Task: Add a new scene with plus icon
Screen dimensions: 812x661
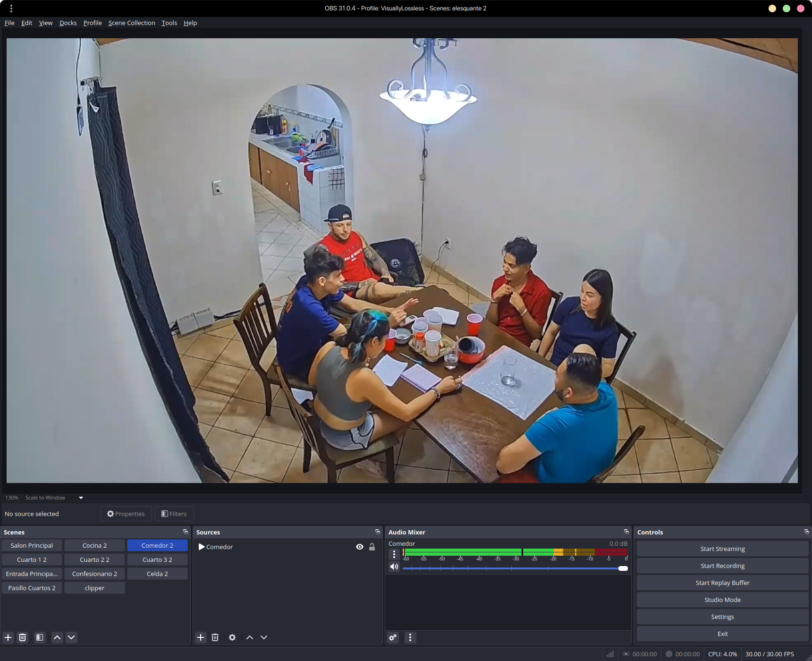Action: tap(8, 637)
